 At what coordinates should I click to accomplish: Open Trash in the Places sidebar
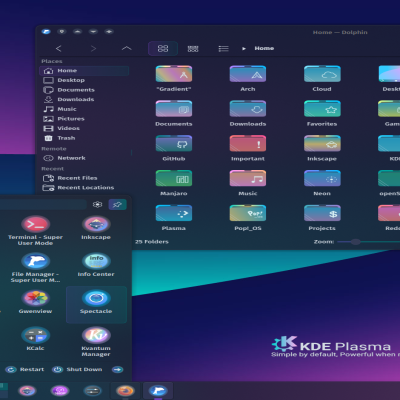(x=84, y=138)
